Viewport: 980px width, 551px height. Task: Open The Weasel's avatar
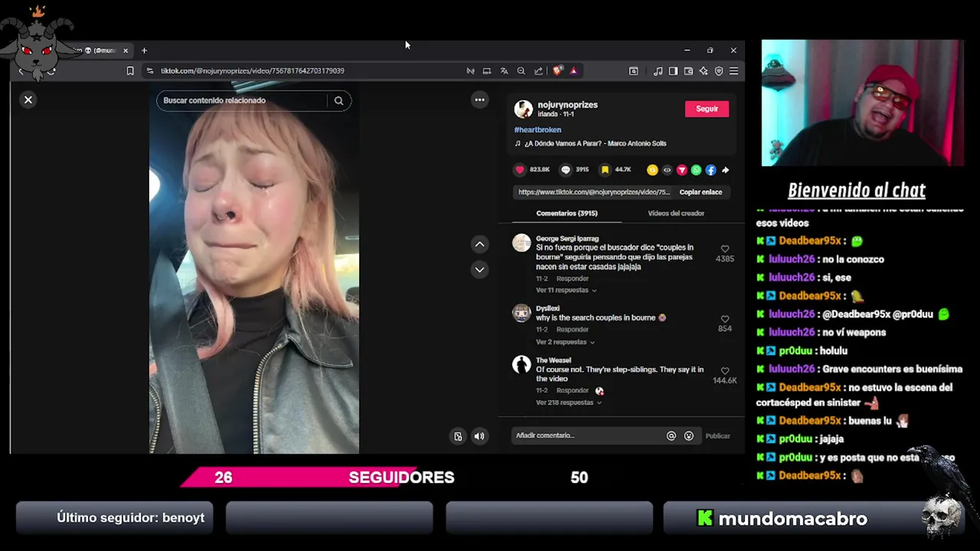[521, 364]
